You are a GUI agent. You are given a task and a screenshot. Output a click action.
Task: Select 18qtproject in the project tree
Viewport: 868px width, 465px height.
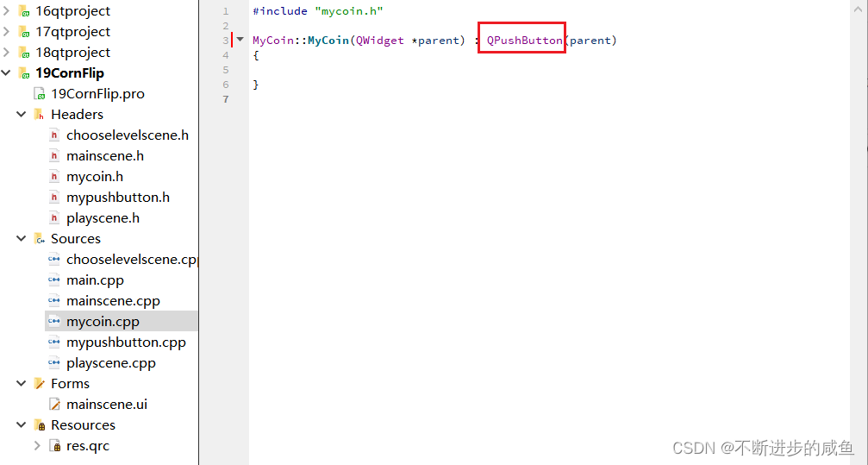[x=72, y=53]
